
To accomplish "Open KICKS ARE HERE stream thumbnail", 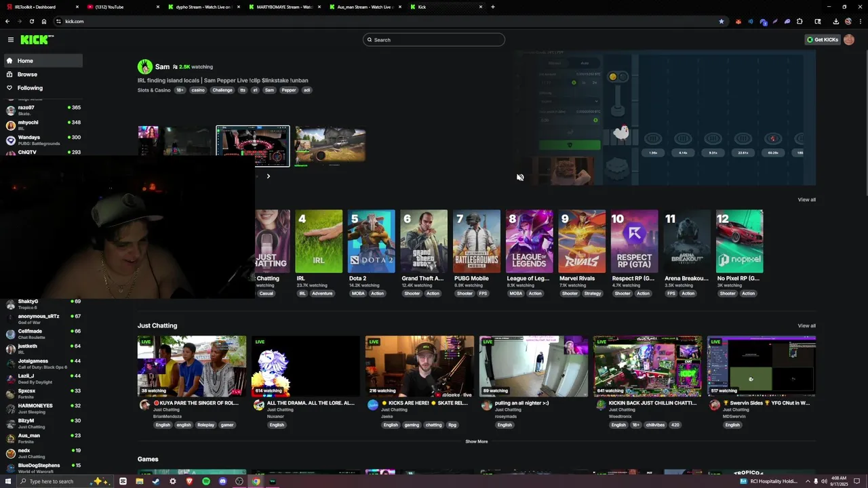I will pyautogui.click(x=420, y=366).
